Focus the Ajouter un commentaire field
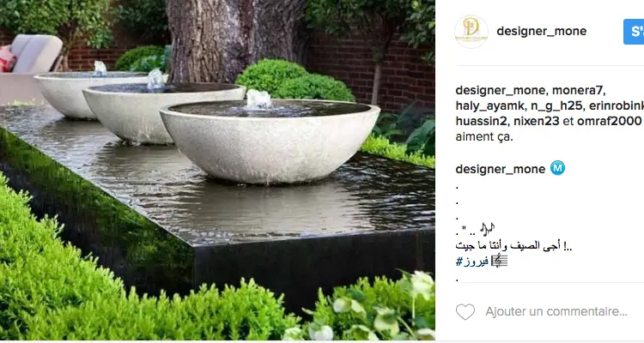The width and height of the screenshot is (644, 343). pos(556,312)
